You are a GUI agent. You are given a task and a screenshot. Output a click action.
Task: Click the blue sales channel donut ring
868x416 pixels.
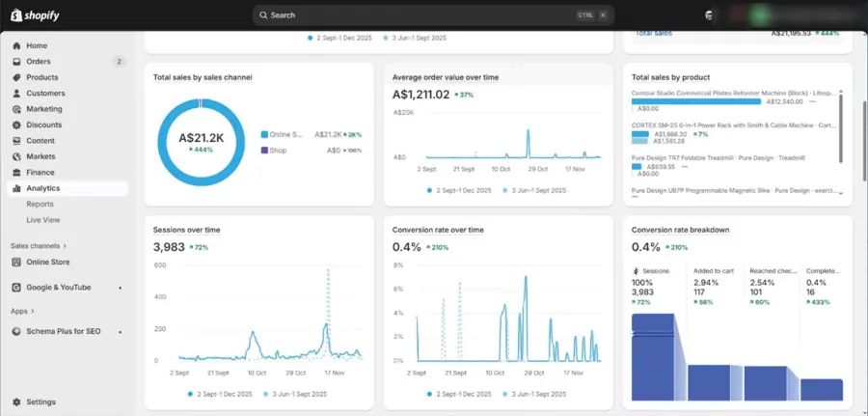162,142
